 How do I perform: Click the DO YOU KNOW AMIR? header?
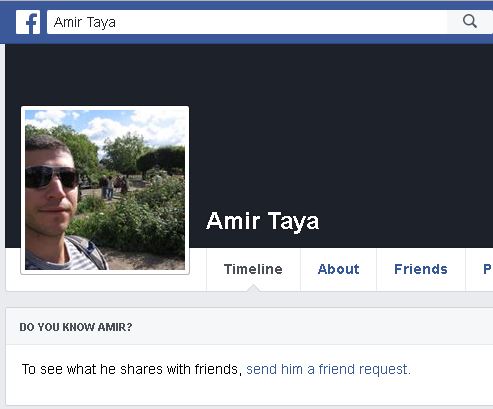point(76,327)
